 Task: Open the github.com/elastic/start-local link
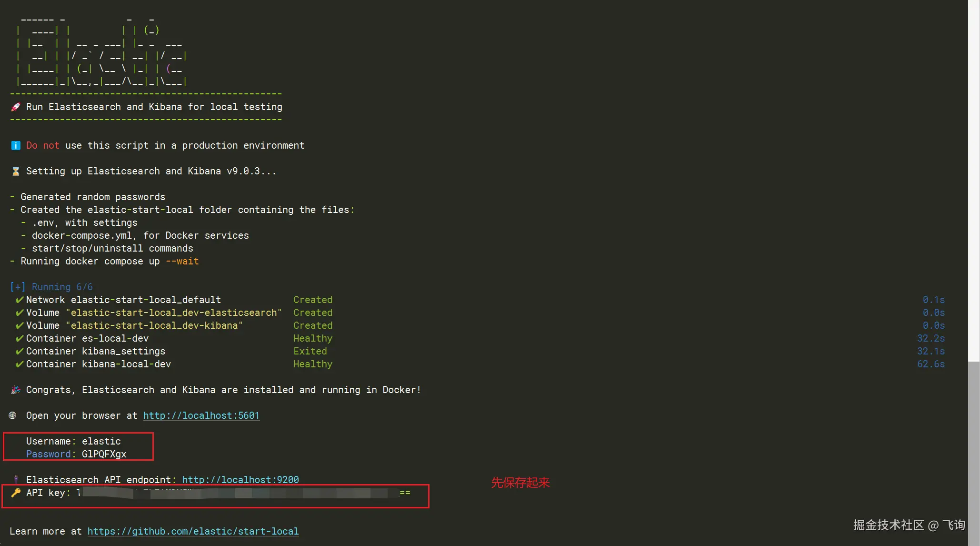pos(193,531)
